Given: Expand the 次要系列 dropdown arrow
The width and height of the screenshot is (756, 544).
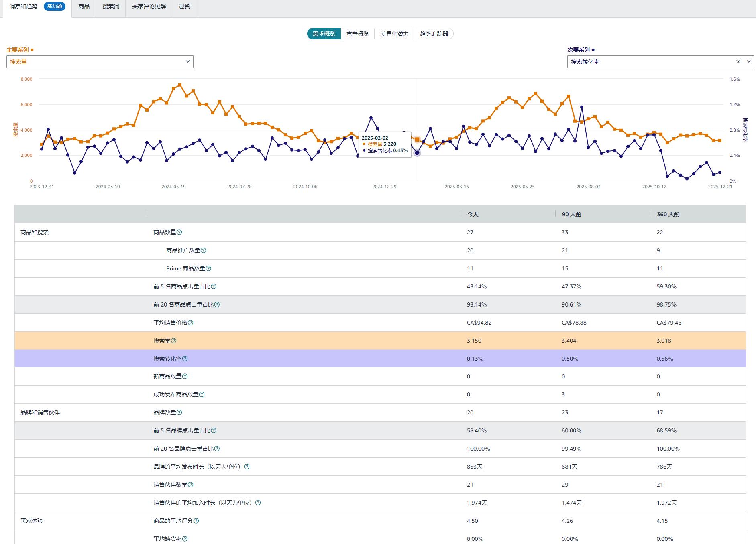Looking at the screenshot, I should [x=748, y=62].
